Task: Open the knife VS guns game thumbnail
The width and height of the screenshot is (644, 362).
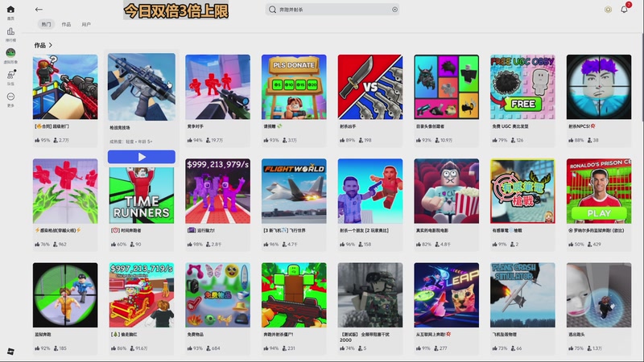Action: (370, 87)
